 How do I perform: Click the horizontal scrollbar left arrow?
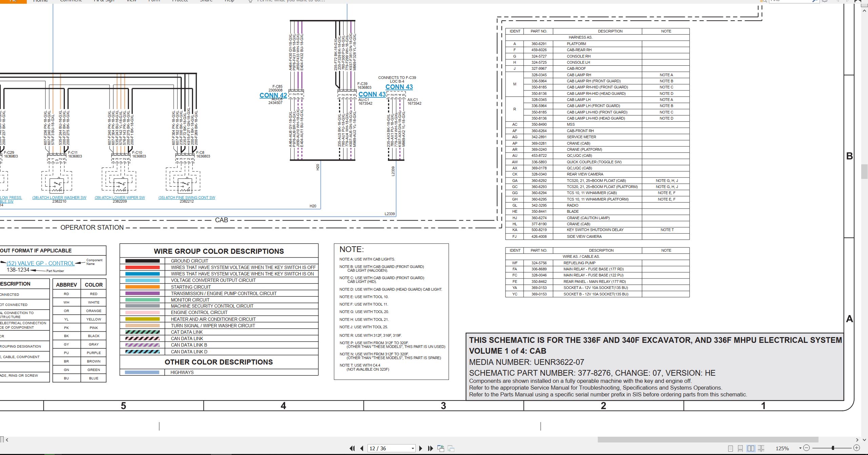pyautogui.click(x=7, y=440)
